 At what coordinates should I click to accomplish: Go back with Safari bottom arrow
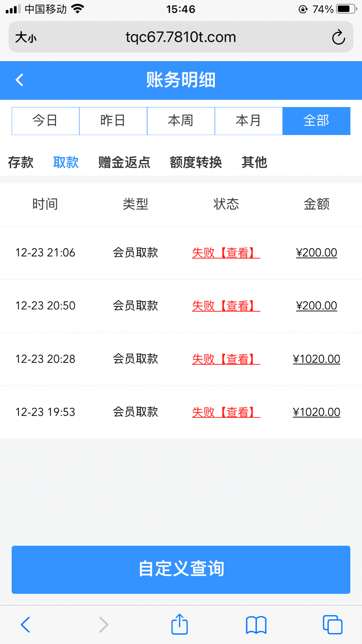(25, 625)
